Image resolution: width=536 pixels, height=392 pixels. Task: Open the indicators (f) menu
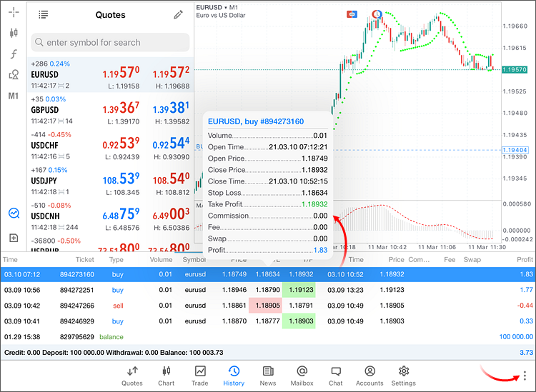click(14, 54)
